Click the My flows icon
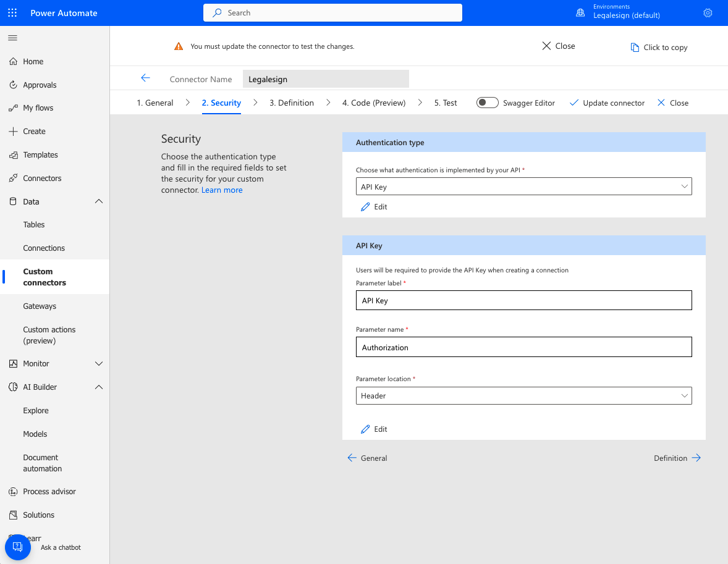This screenshot has height=564, width=728. tap(13, 108)
